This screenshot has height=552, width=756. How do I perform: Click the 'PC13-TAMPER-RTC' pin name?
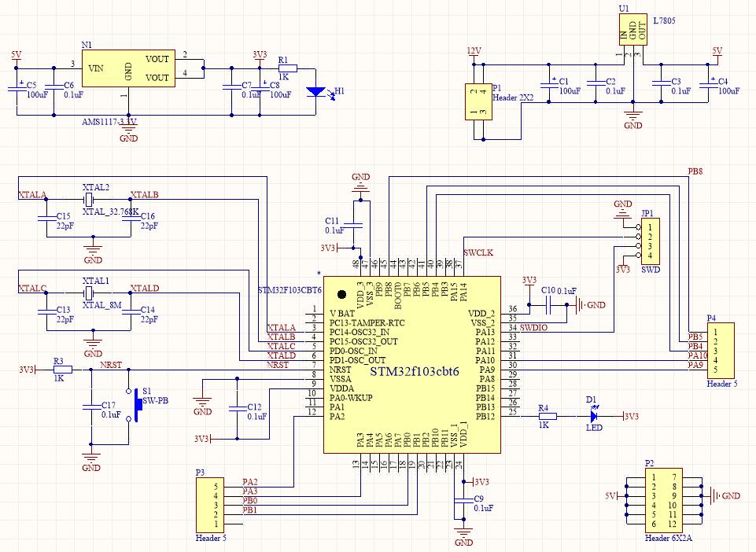click(367, 323)
